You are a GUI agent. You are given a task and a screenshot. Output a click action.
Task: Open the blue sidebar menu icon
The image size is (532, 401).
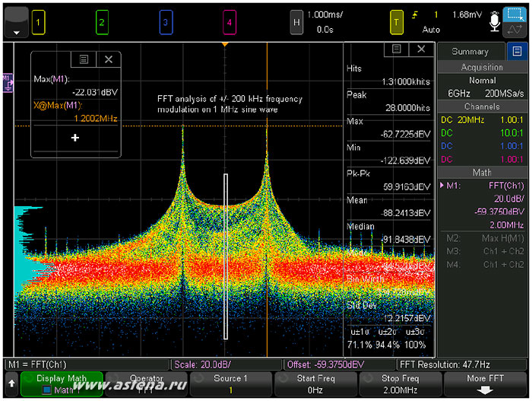pyautogui.click(x=517, y=51)
